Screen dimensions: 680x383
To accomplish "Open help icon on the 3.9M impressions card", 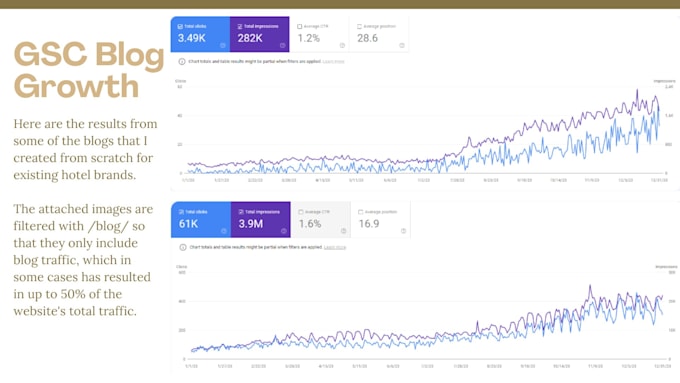I will 284,231.
